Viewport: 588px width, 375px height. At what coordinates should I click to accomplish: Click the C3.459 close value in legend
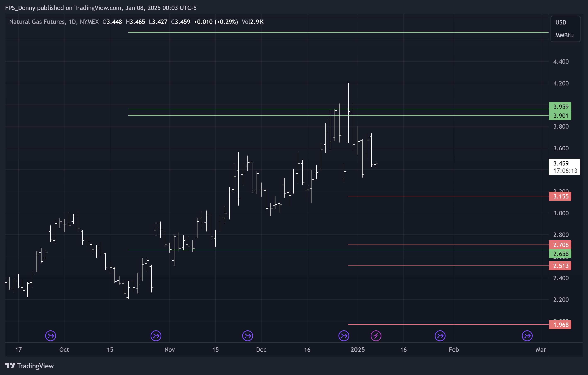pyautogui.click(x=180, y=22)
